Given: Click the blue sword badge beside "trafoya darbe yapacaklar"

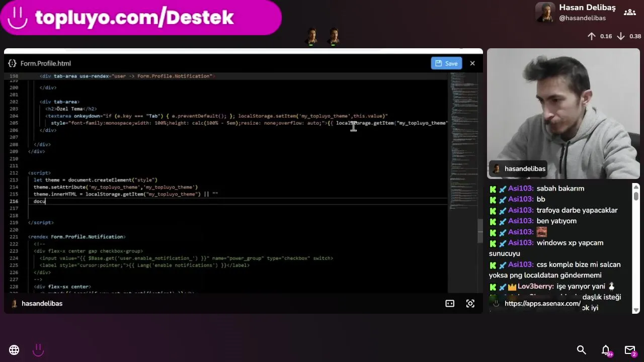Looking at the screenshot, I should point(503,211).
